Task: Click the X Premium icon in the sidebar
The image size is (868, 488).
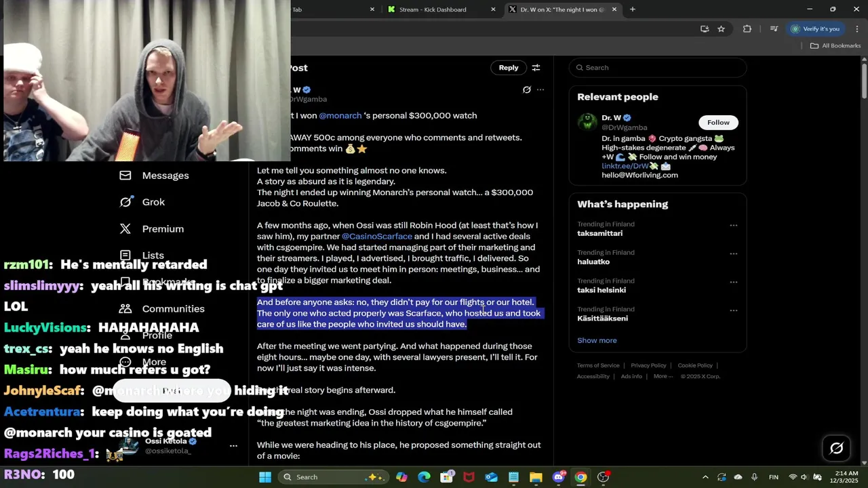Action: [125, 229]
